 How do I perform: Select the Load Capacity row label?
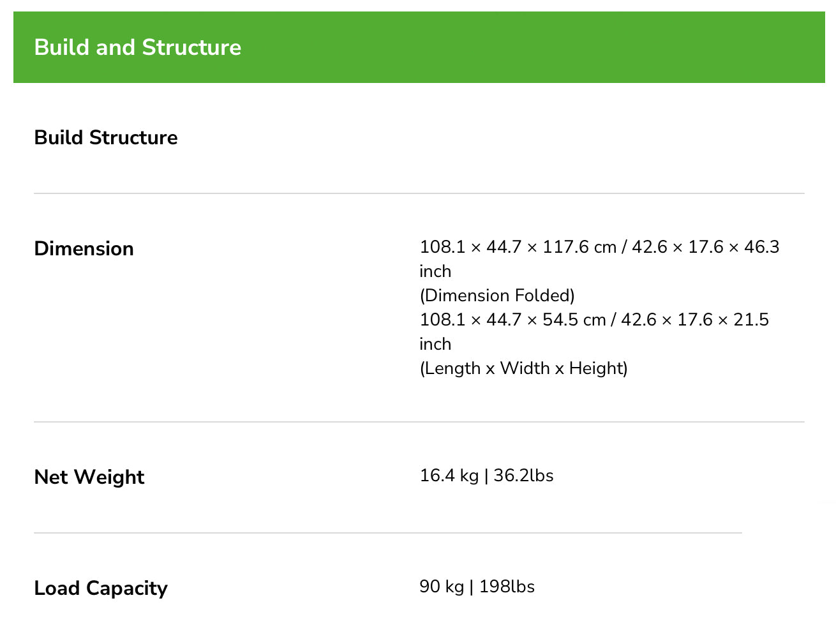[101, 588]
